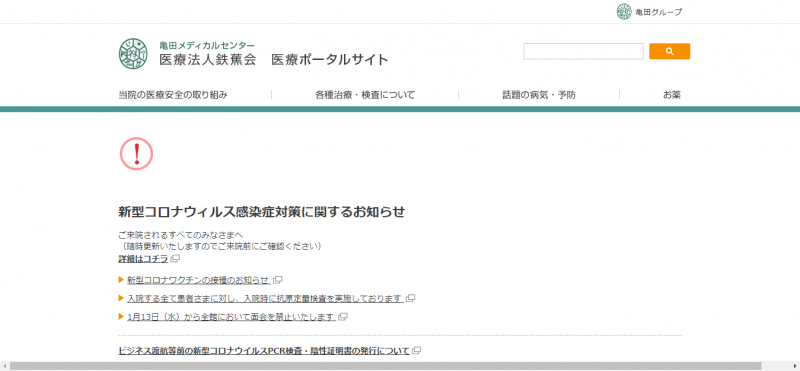Click the Kameda Medical Center emblem logo
The width and height of the screenshot is (800, 371).
pyautogui.click(x=133, y=54)
